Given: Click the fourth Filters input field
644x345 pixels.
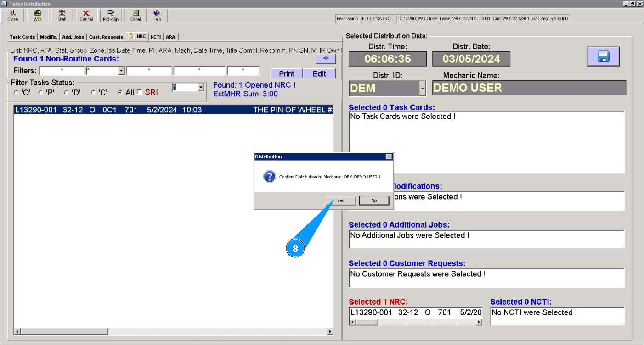Looking at the screenshot, I should click(199, 71).
